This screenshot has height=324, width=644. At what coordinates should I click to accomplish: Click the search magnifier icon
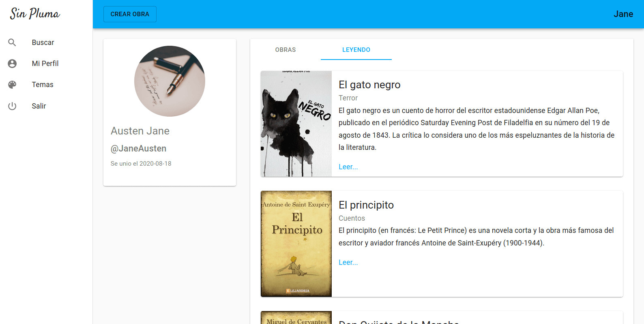(x=12, y=43)
